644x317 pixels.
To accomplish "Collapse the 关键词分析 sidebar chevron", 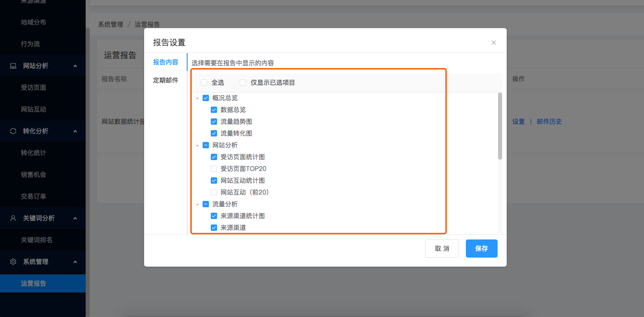I will tap(75, 218).
